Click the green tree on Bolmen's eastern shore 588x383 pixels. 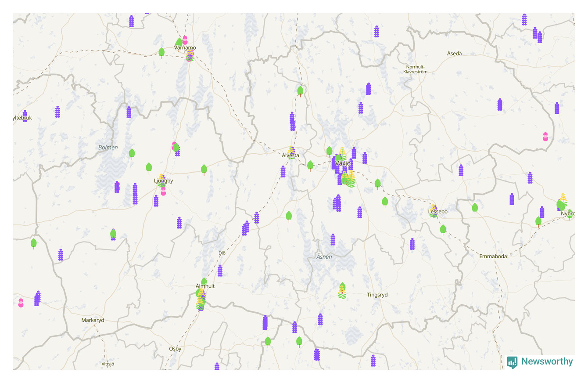pyautogui.click(x=132, y=154)
